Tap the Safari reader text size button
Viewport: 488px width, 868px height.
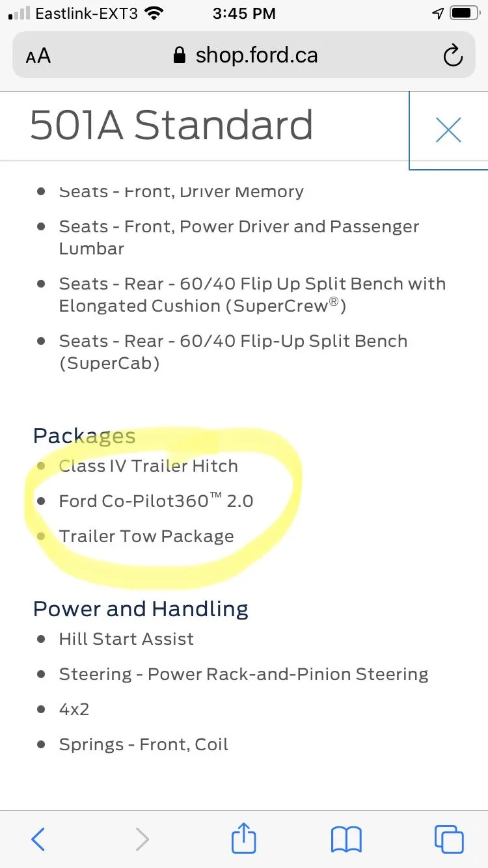coord(38,56)
